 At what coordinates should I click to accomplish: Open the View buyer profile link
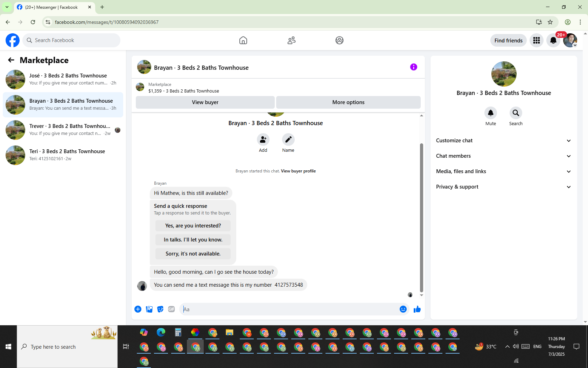click(298, 171)
